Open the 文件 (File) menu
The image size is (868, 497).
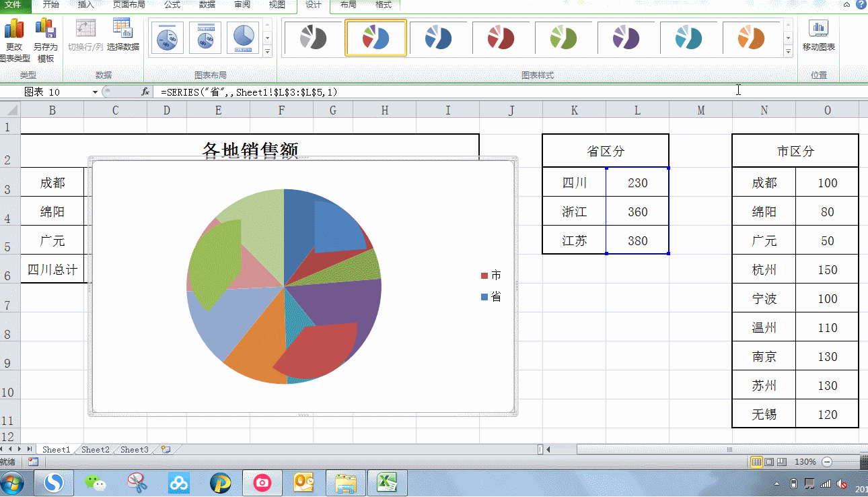point(13,5)
